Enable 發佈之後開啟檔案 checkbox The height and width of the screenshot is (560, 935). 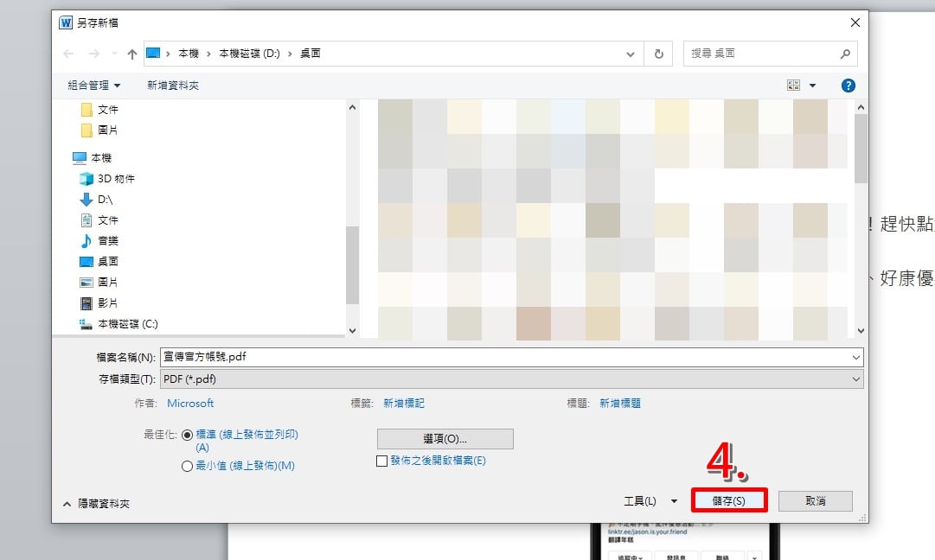382,461
